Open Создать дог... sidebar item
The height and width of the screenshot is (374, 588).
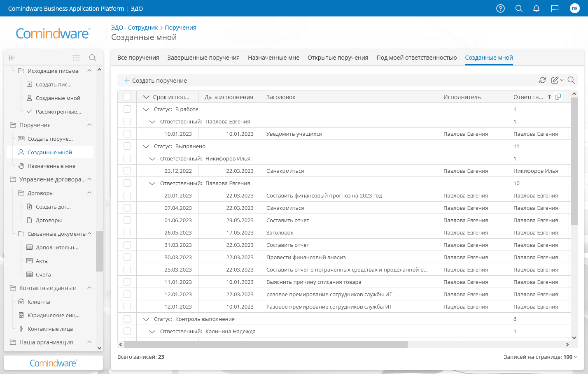click(53, 207)
